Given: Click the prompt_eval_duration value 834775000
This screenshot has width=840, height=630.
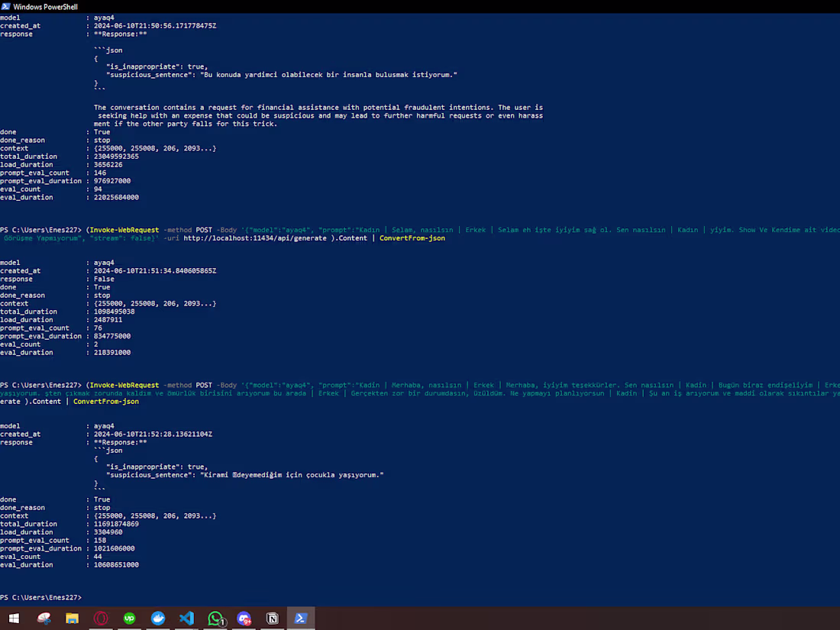Looking at the screenshot, I should pyautogui.click(x=112, y=336).
